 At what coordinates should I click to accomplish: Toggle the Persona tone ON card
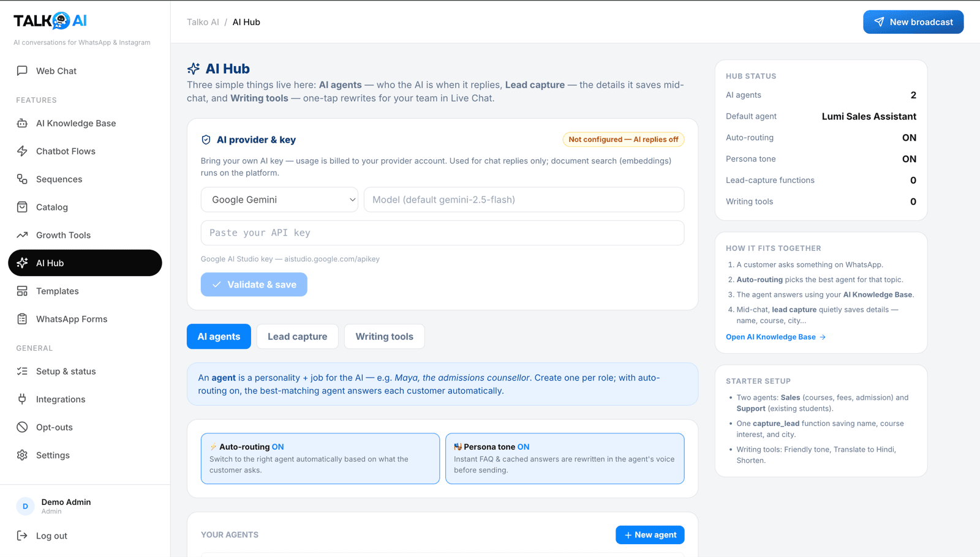point(565,458)
